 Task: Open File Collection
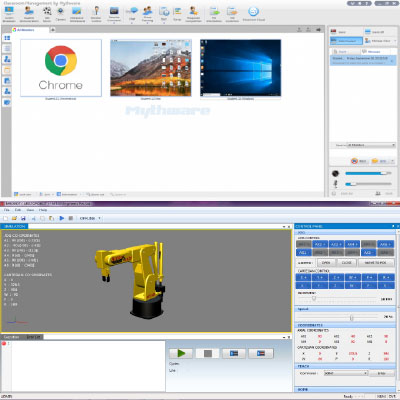click(232, 14)
